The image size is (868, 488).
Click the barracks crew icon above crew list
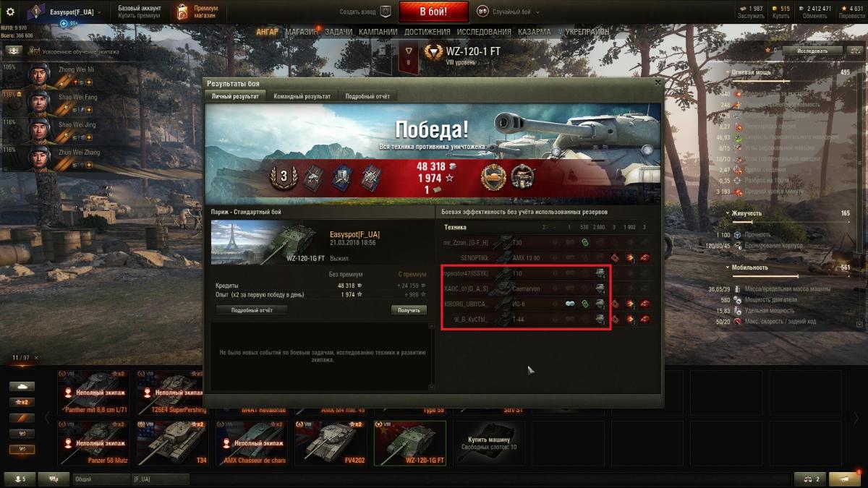(x=14, y=51)
